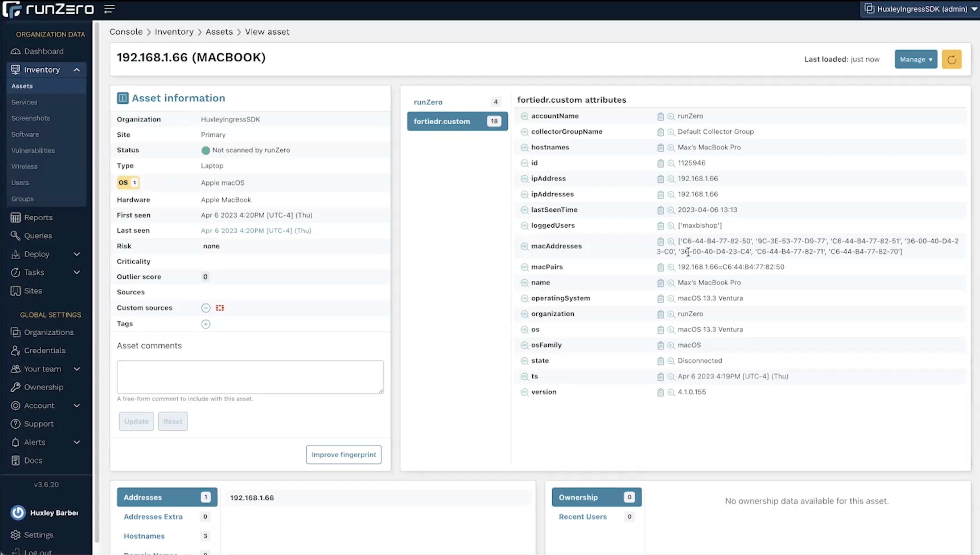Click the Dashboard icon in the sidebar
Image resolution: width=980 pixels, height=555 pixels.
(x=15, y=51)
